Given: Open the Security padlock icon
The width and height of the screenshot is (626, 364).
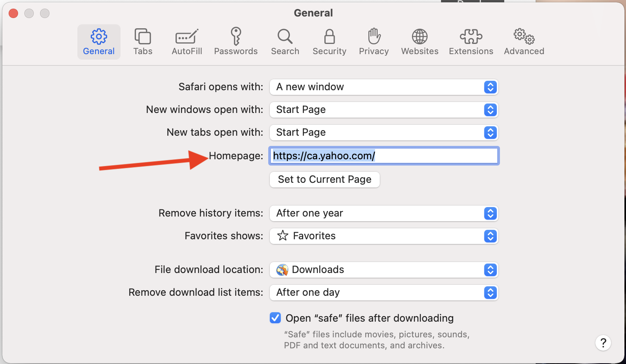Looking at the screenshot, I should pyautogui.click(x=329, y=36).
